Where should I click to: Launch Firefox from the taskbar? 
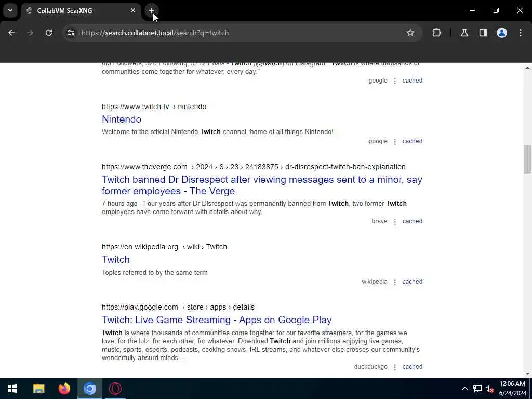(x=64, y=389)
